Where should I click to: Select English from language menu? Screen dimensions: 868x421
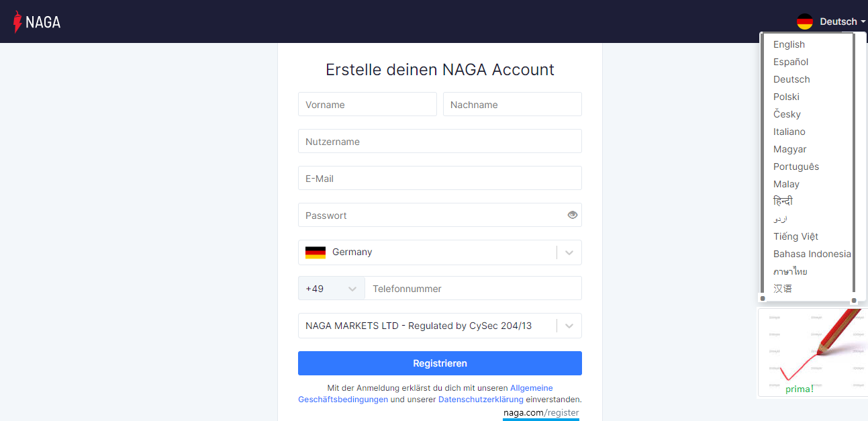coord(789,44)
